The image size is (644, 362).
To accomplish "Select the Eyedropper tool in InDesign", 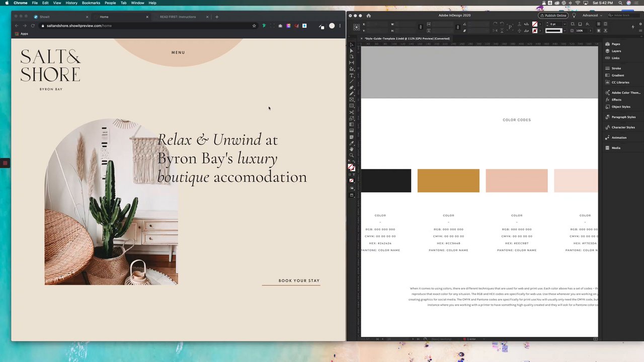I will [352, 143].
